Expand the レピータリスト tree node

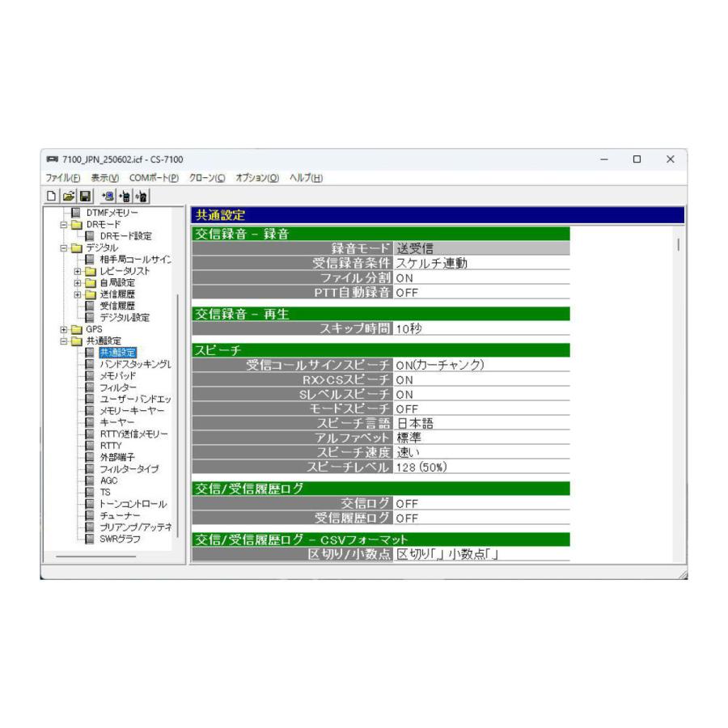click(x=76, y=273)
